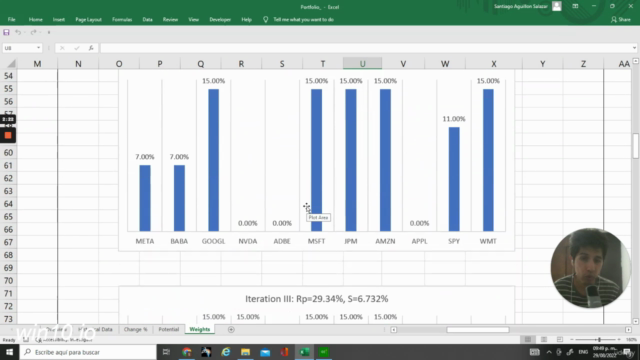
Task: Click the WMT axis label
Action: tap(488, 241)
